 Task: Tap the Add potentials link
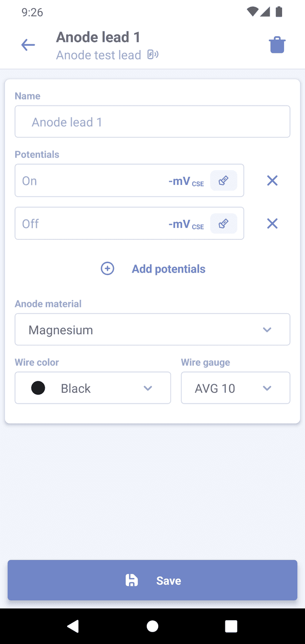[168, 269]
